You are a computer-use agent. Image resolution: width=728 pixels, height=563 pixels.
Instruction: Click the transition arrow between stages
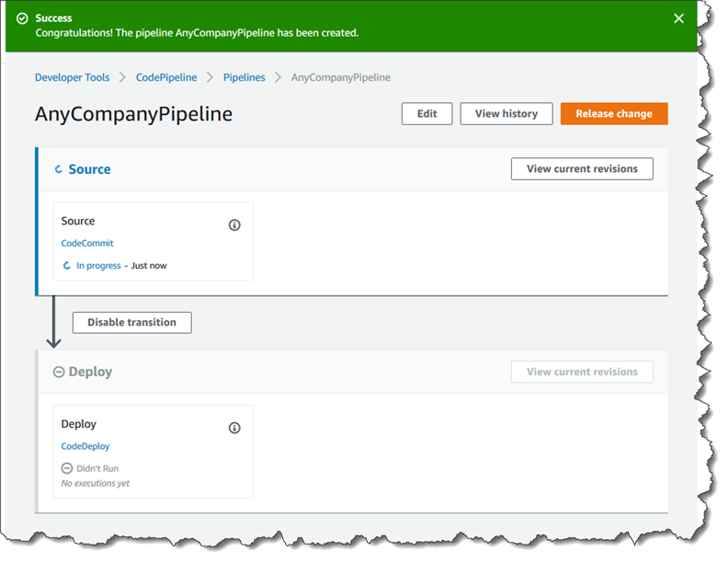tap(53, 324)
